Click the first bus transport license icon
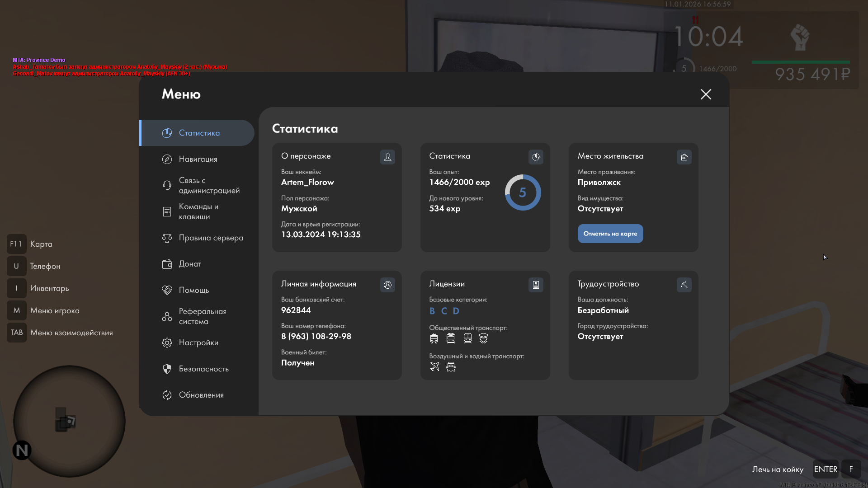 point(434,338)
